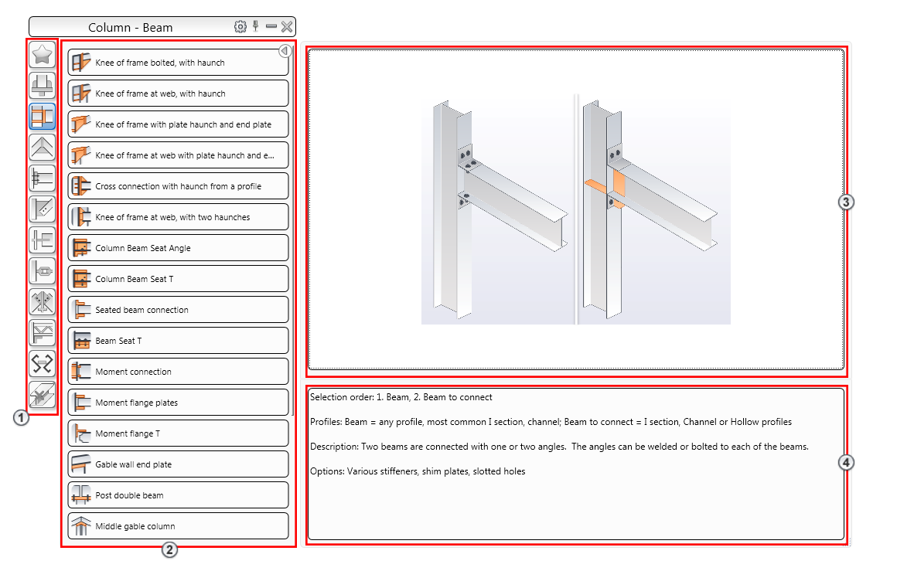
Task: Pin the Column - Beam dialog open
Action: pos(255,25)
